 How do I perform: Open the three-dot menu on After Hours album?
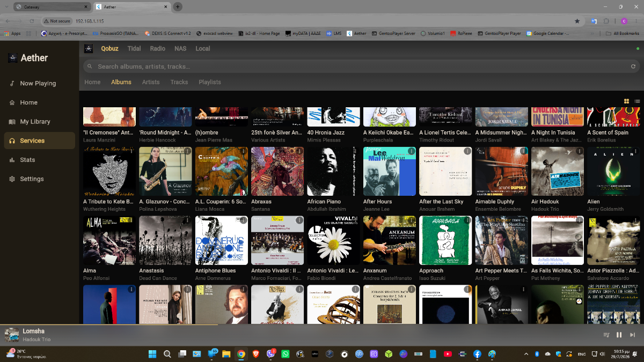click(x=411, y=152)
